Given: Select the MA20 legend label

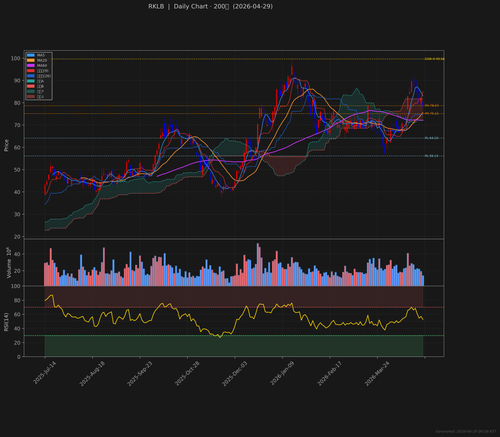Looking at the screenshot, I should 42,60.
